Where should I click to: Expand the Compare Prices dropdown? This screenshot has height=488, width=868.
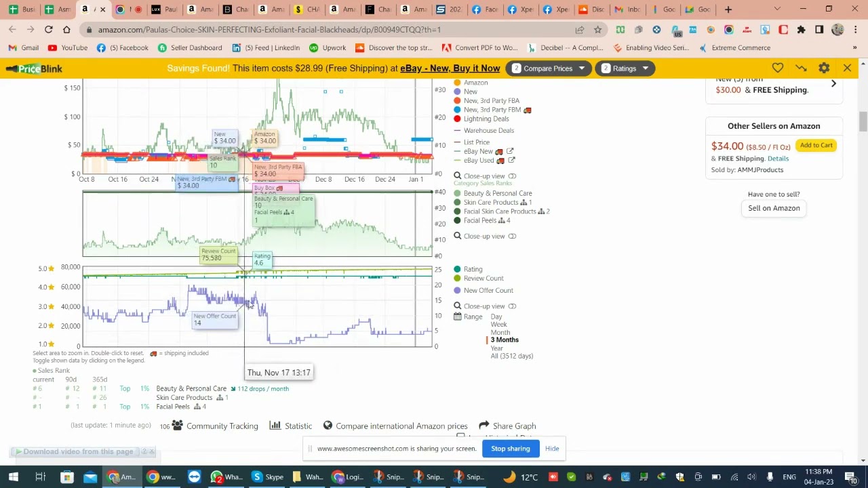[x=548, y=68]
